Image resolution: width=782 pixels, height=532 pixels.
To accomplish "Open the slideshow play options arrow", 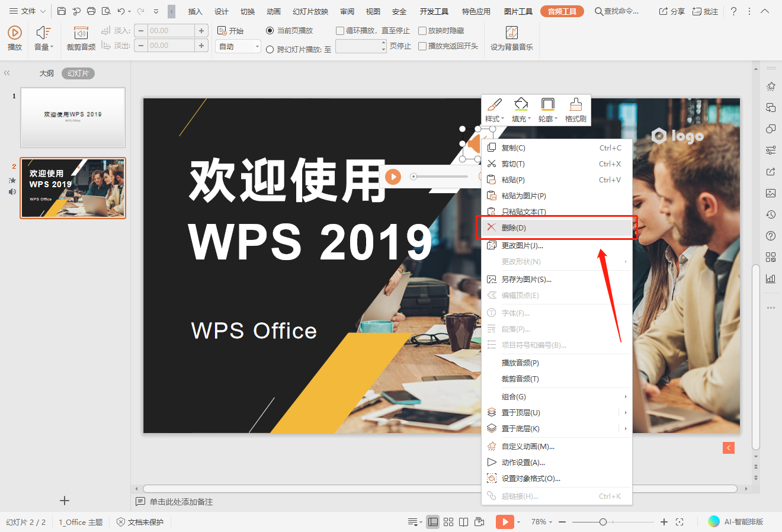I will (x=518, y=522).
